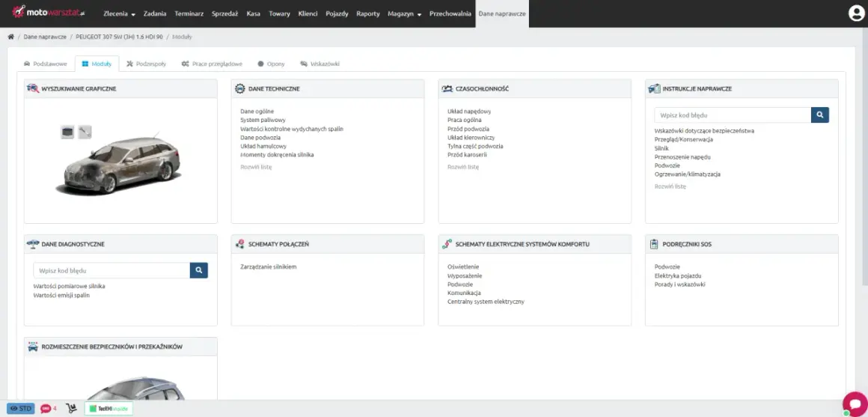Click the Schematy elektryczne systemów komfortu icon
Viewport: 868px width, 417px height.
447,243
